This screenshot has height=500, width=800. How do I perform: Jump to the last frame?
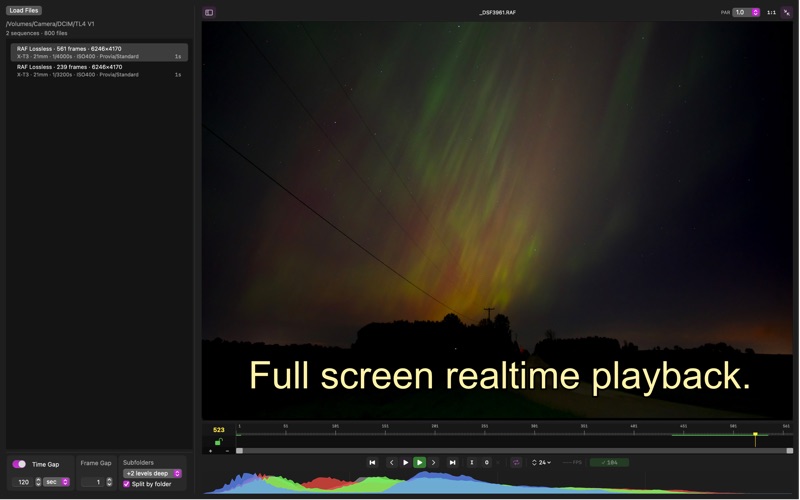452,462
